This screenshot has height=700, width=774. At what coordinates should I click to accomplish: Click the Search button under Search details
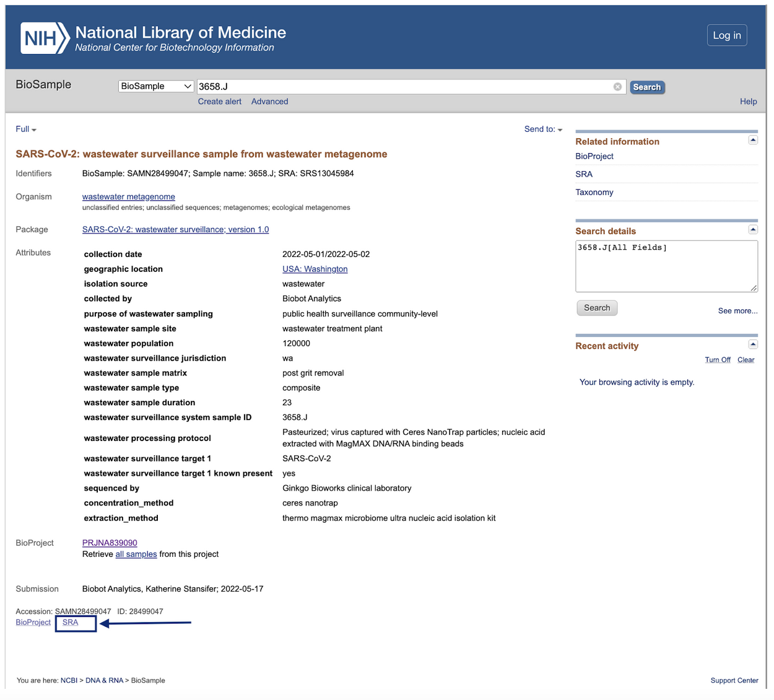click(597, 308)
